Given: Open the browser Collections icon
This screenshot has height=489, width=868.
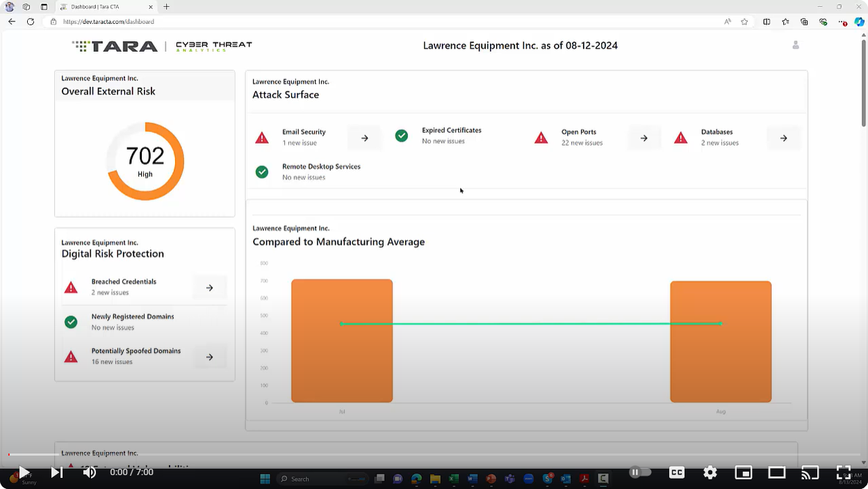Looking at the screenshot, I should click(804, 22).
